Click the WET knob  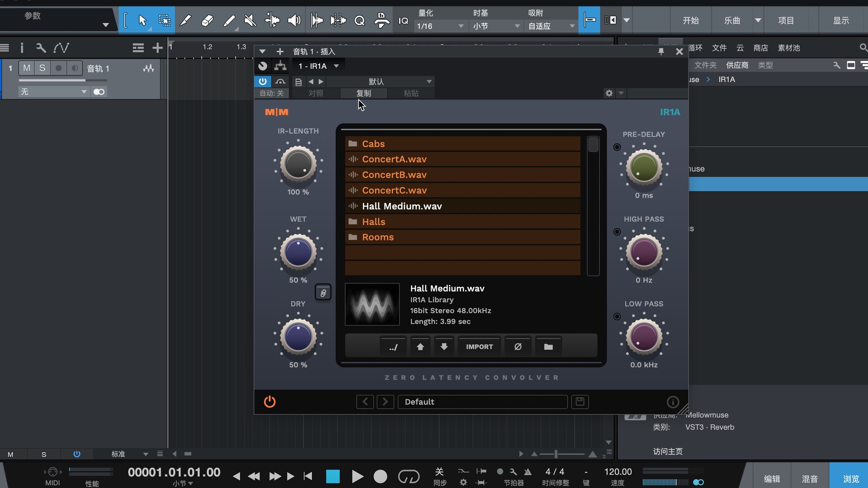click(x=298, y=252)
